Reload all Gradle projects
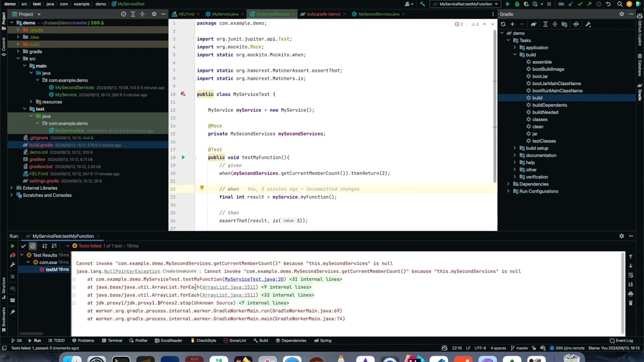 click(x=503, y=24)
